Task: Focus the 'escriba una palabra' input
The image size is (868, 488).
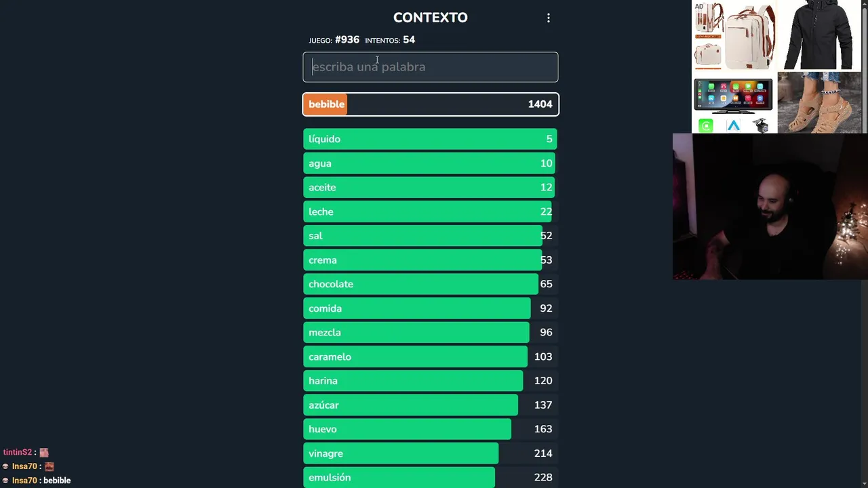Action: [x=431, y=67]
